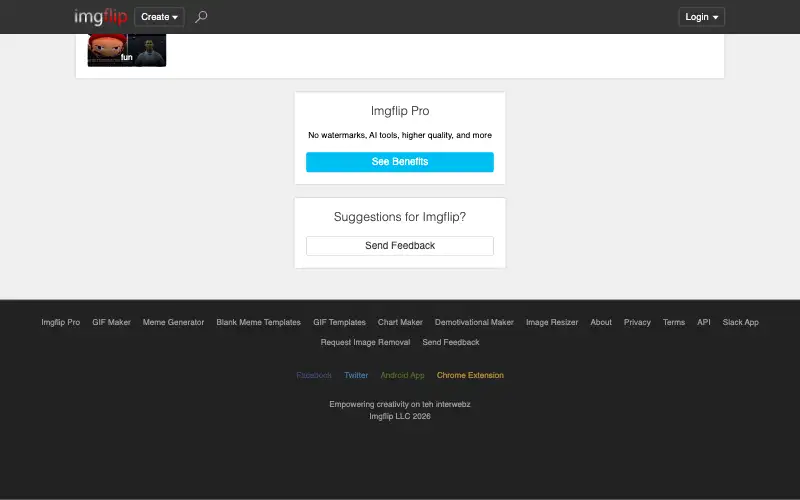Image resolution: width=800 pixels, height=500 pixels.
Task: Click 'Imgflip LLC 2026' text
Action: (x=400, y=416)
